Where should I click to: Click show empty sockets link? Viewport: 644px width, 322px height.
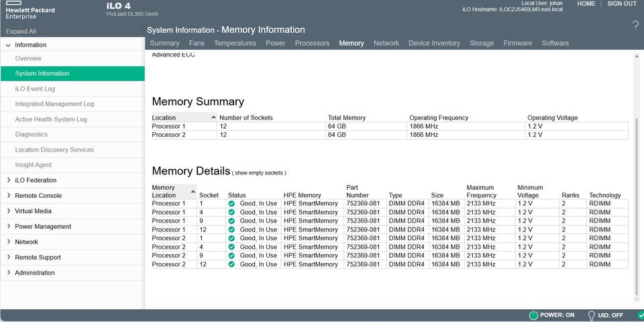[259, 173]
